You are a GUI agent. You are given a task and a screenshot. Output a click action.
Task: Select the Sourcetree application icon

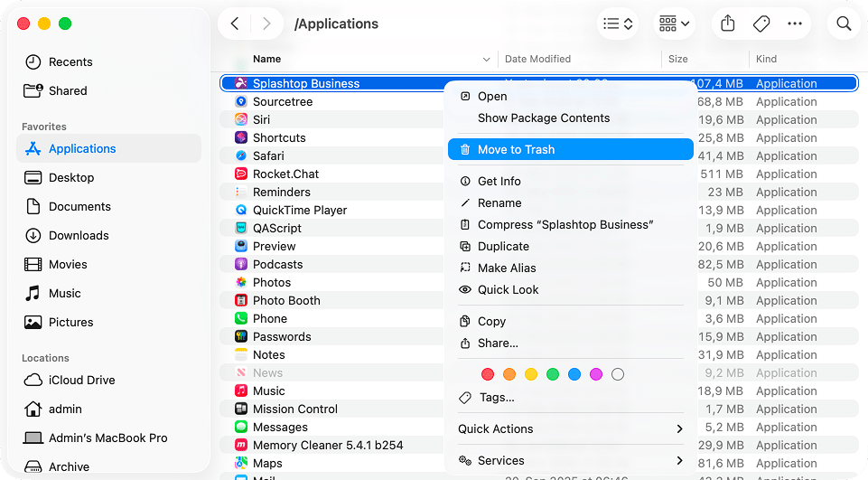tap(241, 101)
